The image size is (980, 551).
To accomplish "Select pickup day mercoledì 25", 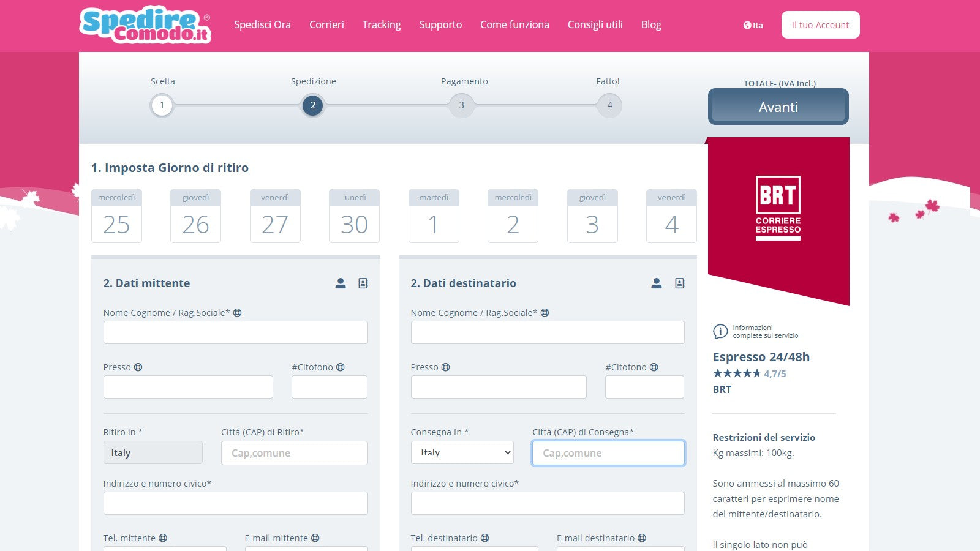I will (116, 216).
